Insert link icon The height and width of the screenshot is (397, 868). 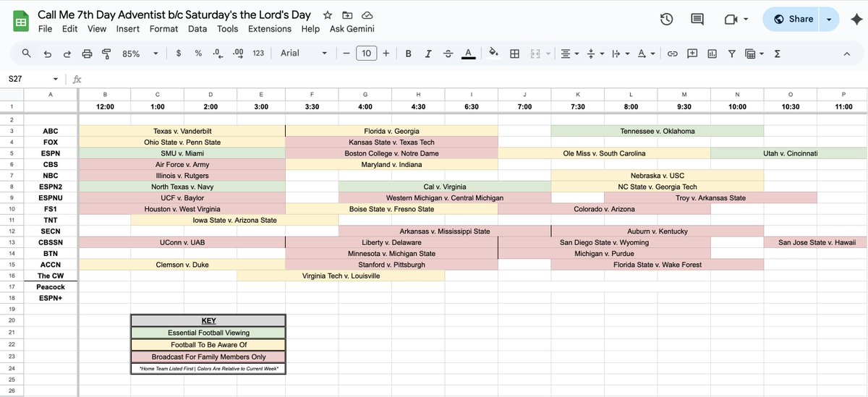tap(673, 54)
